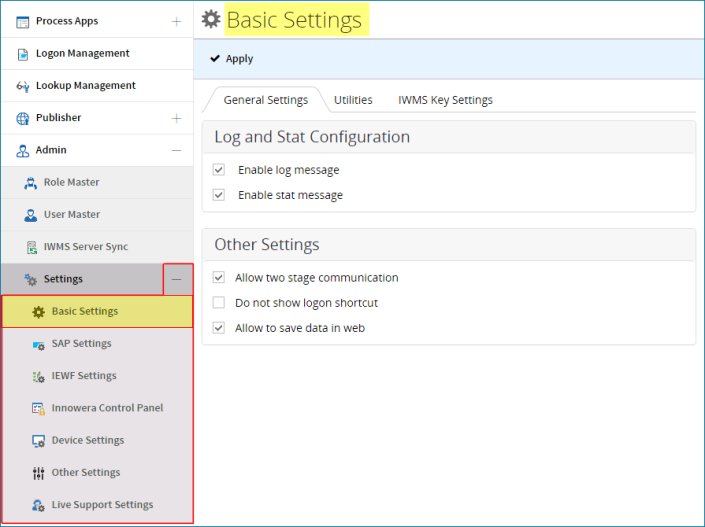
Task: Click the Enable log message label
Action: point(289,170)
